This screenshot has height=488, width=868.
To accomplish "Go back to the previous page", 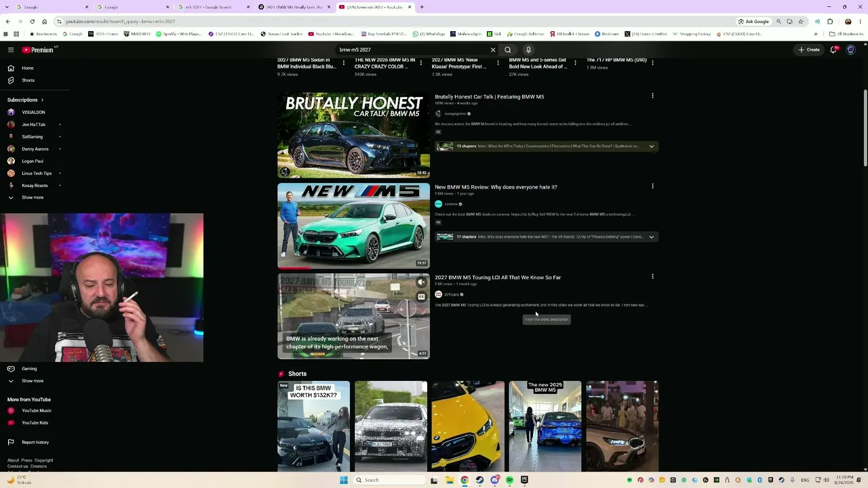I will click(x=7, y=21).
